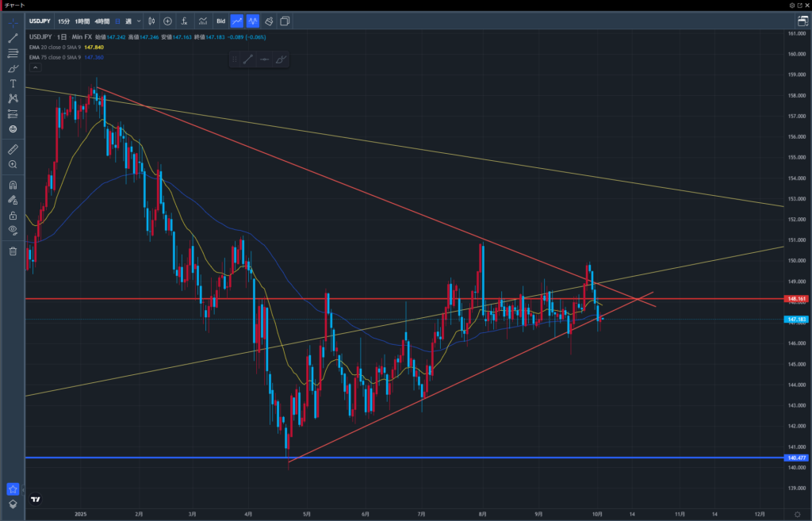Choose the ruler measure tool
812x521 pixels.
click(13, 149)
